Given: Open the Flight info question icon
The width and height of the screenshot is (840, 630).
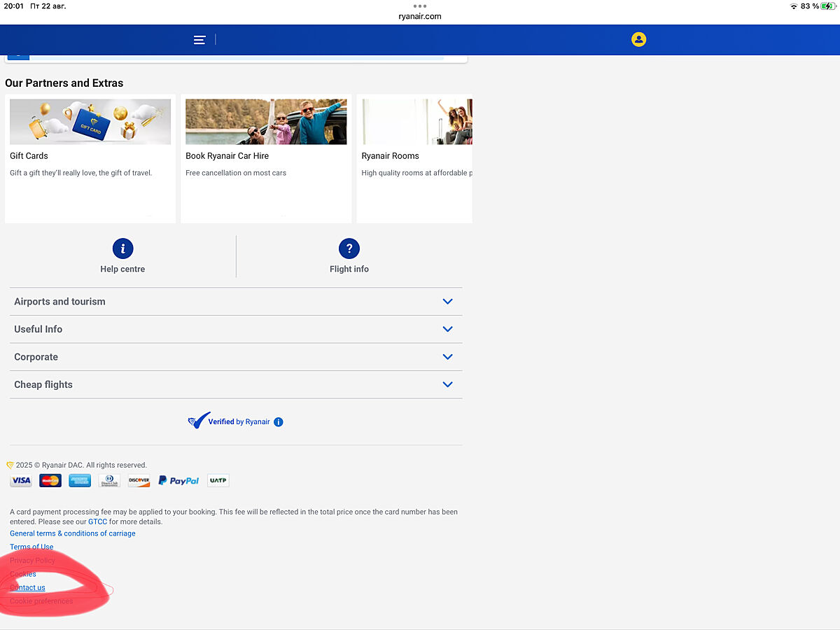Looking at the screenshot, I should pos(349,248).
